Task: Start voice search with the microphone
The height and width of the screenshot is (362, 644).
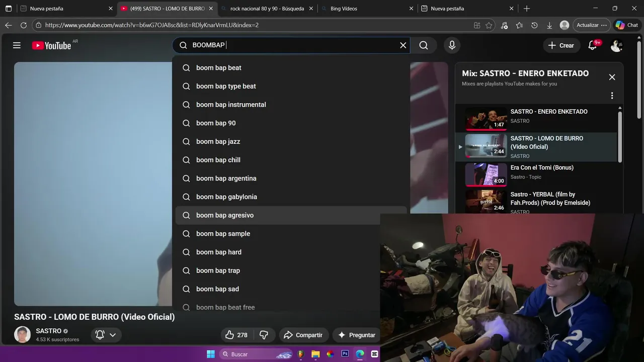Action: (452, 45)
